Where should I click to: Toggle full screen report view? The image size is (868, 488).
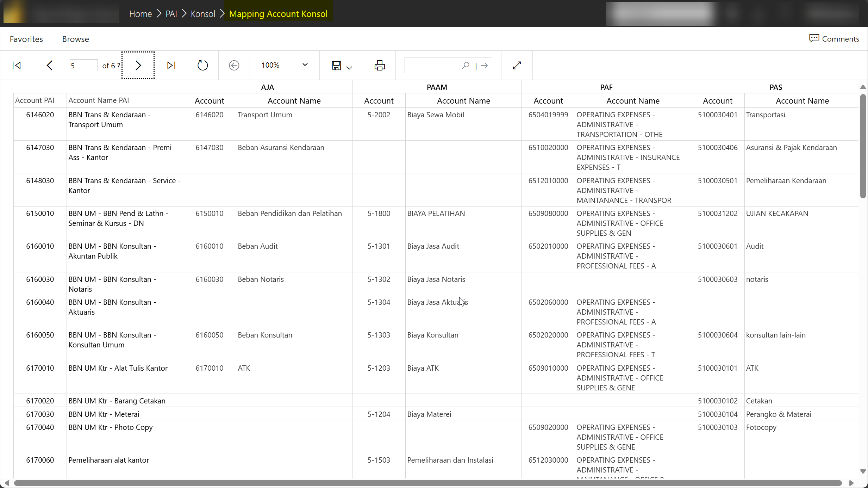(517, 66)
